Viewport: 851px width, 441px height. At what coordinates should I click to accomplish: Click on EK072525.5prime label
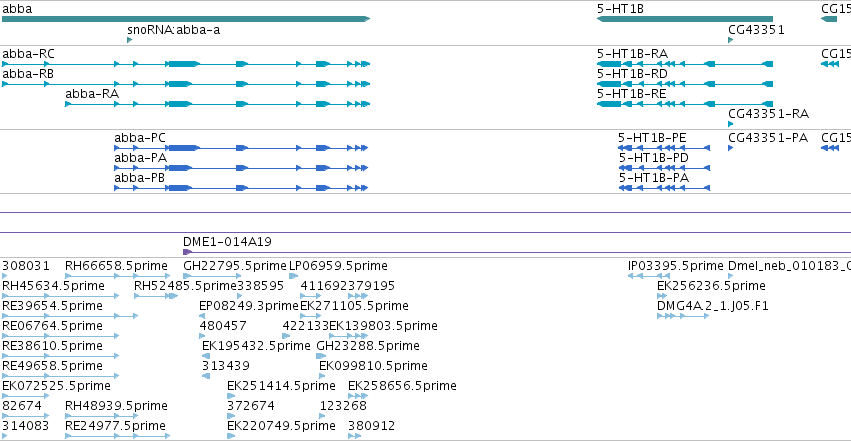pyautogui.click(x=56, y=386)
